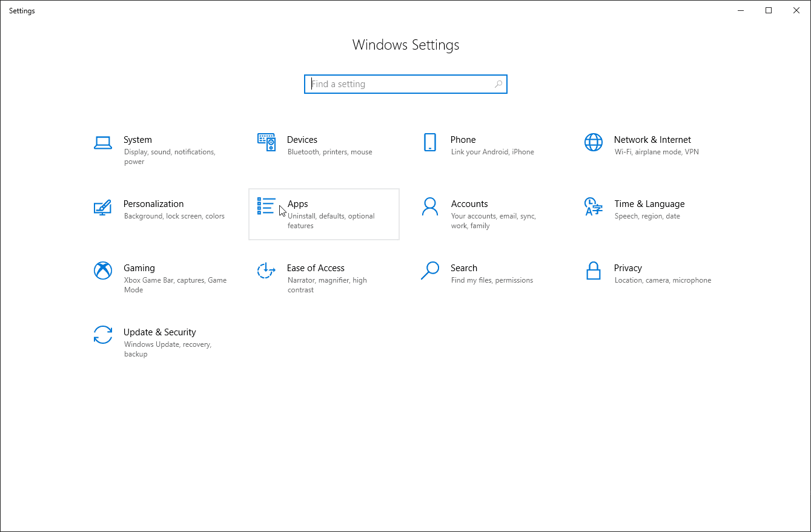
Task: Click the Privacy padlock icon
Action: pyautogui.click(x=594, y=271)
